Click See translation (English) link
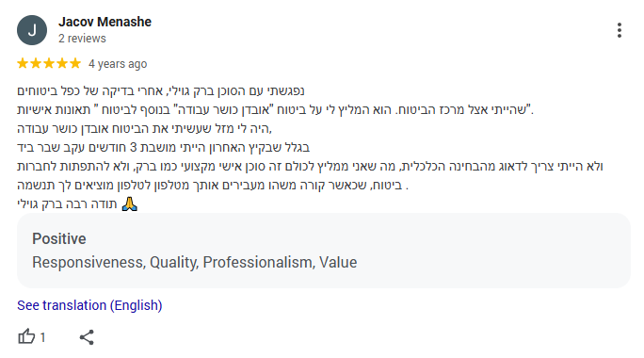This screenshot has height=358, width=644. (x=89, y=305)
